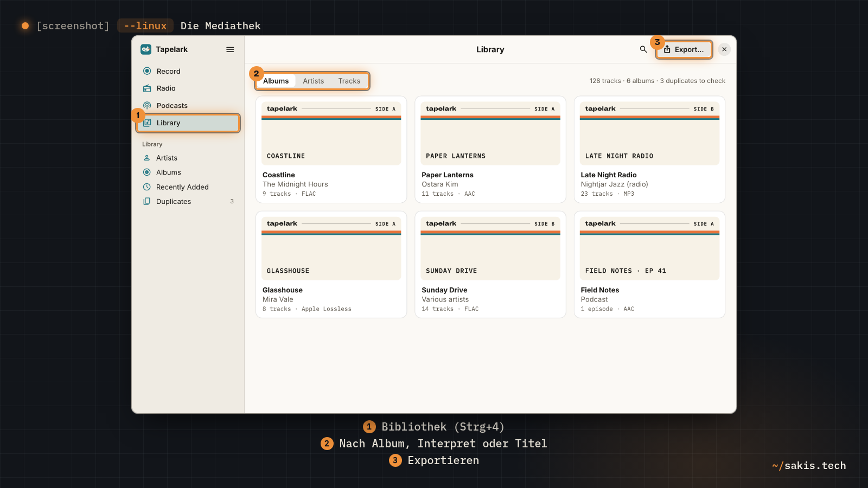Open the Paper Lanterns album card
Screen dimensions: 868x488
coord(490,150)
